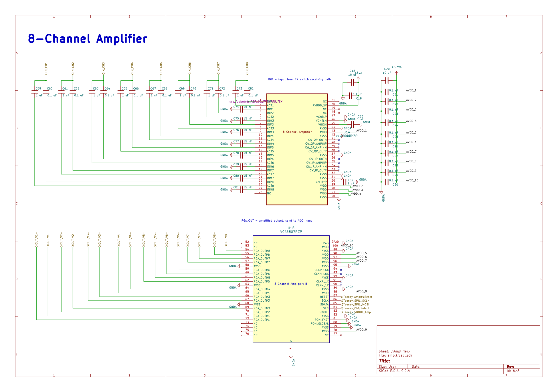This screenshot has width=558, height=392.
Task: Click the Teensy_AmpHWReset net label
Action: point(357,297)
